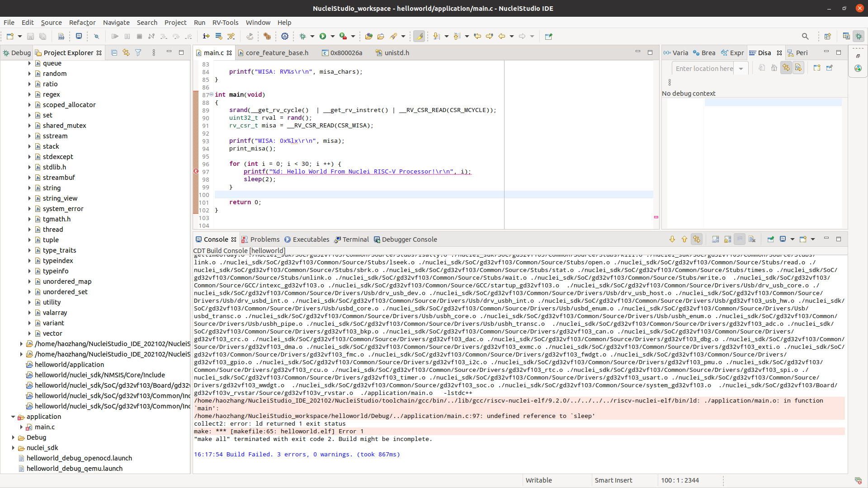Click the Smart Insert status field
The height and width of the screenshot is (488, 868).
click(x=613, y=480)
